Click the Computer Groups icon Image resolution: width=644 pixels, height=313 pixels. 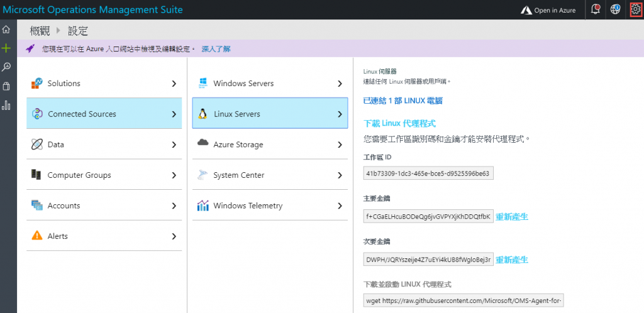(x=36, y=175)
